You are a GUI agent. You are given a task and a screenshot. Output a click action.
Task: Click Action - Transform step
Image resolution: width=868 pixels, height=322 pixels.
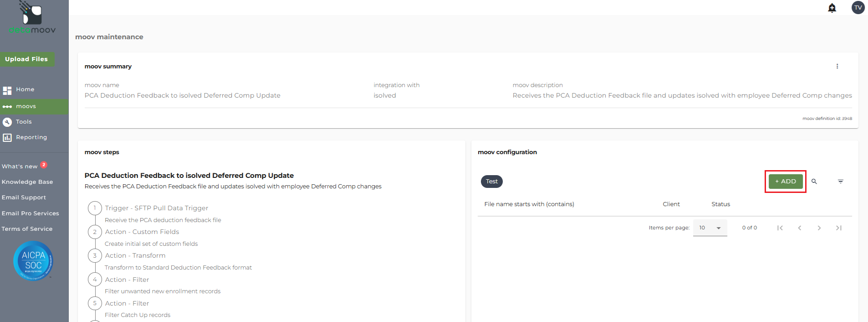(135, 255)
